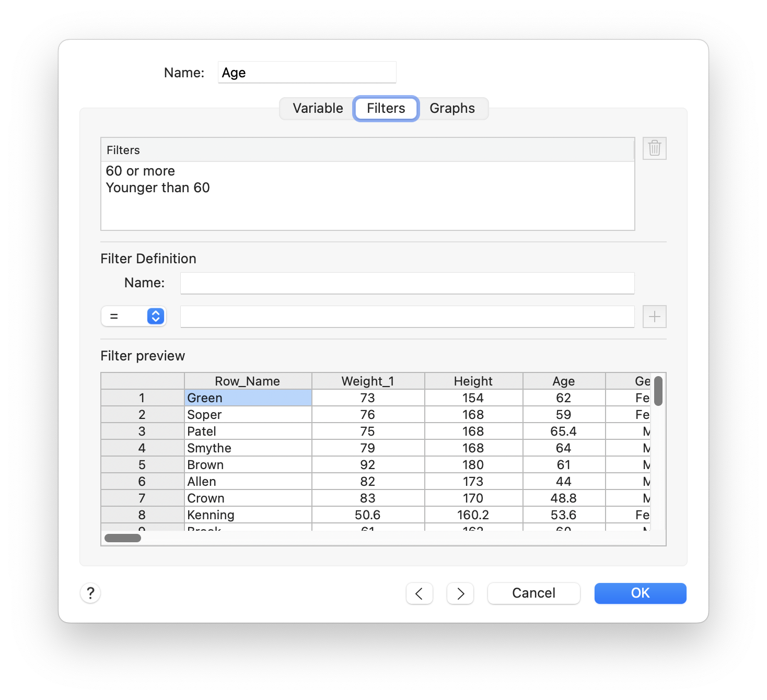Click the Cancel button
767x700 pixels.
click(533, 593)
